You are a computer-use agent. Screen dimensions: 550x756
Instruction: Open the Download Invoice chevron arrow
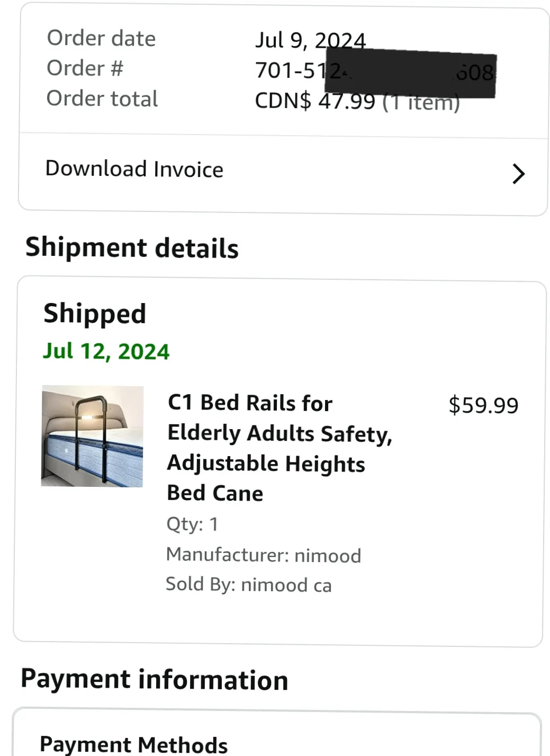[x=518, y=174]
